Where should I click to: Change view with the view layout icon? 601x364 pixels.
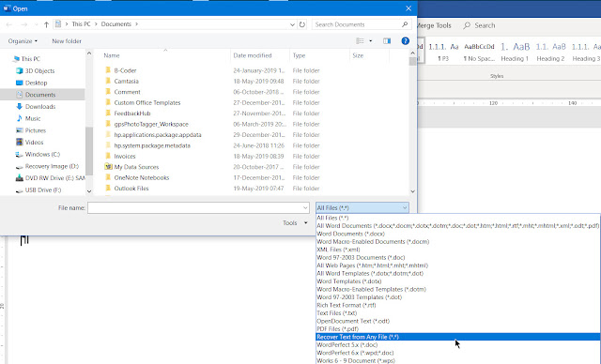pyautogui.click(x=360, y=41)
